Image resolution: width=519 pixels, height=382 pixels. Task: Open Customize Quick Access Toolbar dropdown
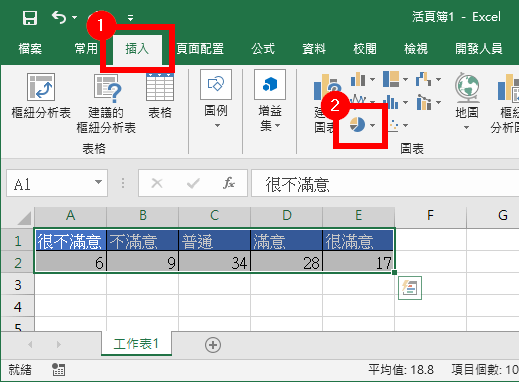pyautogui.click(x=130, y=17)
